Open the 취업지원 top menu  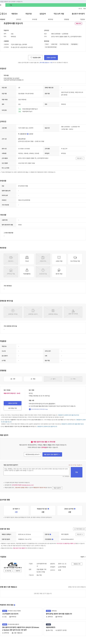click(29, 14)
